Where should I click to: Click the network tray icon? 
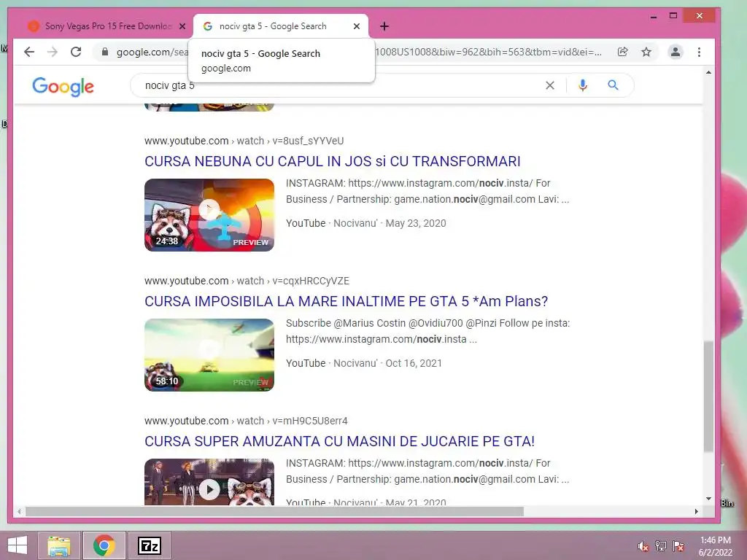click(x=661, y=546)
